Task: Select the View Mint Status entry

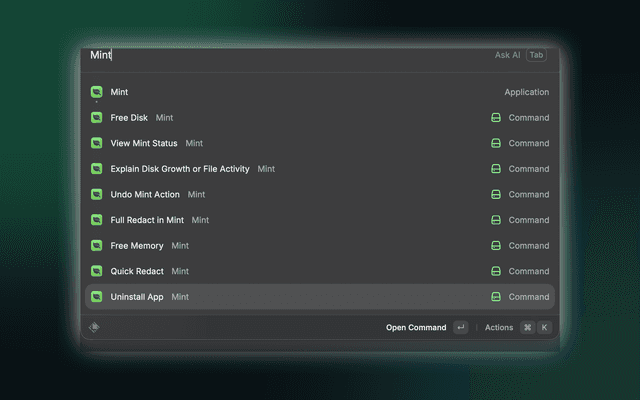Action: tap(320, 143)
